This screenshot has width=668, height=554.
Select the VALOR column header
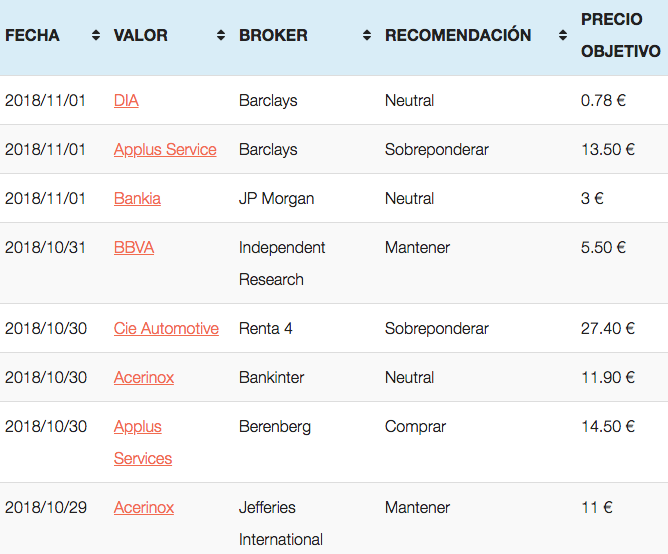click(141, 35)
